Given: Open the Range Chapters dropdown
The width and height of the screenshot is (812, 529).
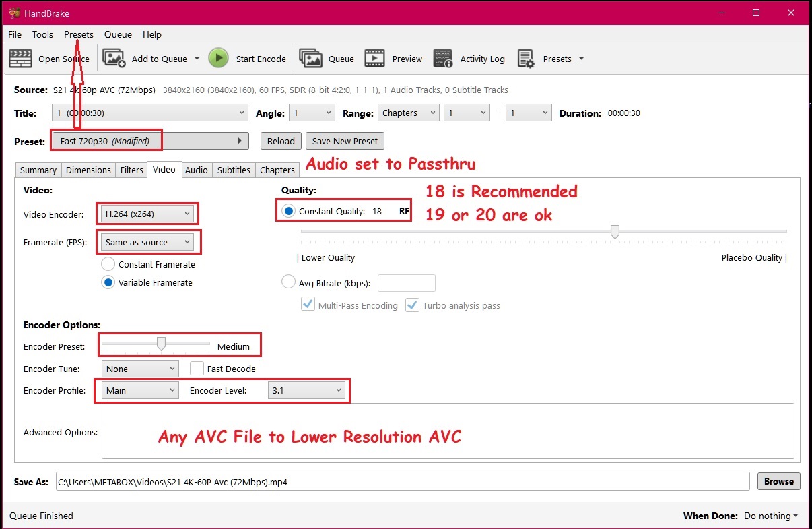Looking at the screenshot, I should click(409, 113).
